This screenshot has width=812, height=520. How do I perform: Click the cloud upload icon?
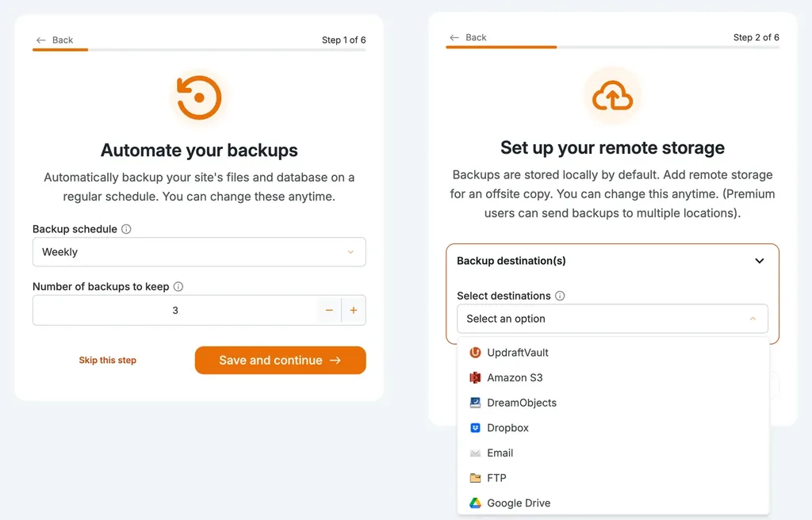[613, 96]
